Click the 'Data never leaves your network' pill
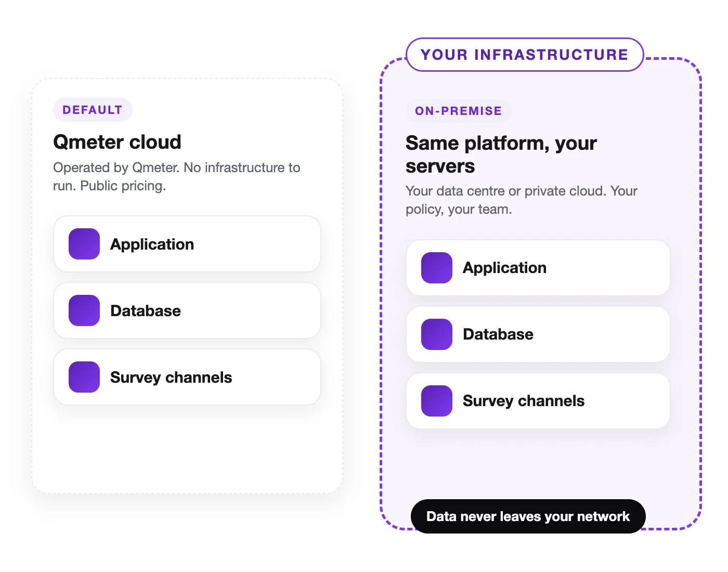Viewport: 728px width, 572px height. coord(528,516)
